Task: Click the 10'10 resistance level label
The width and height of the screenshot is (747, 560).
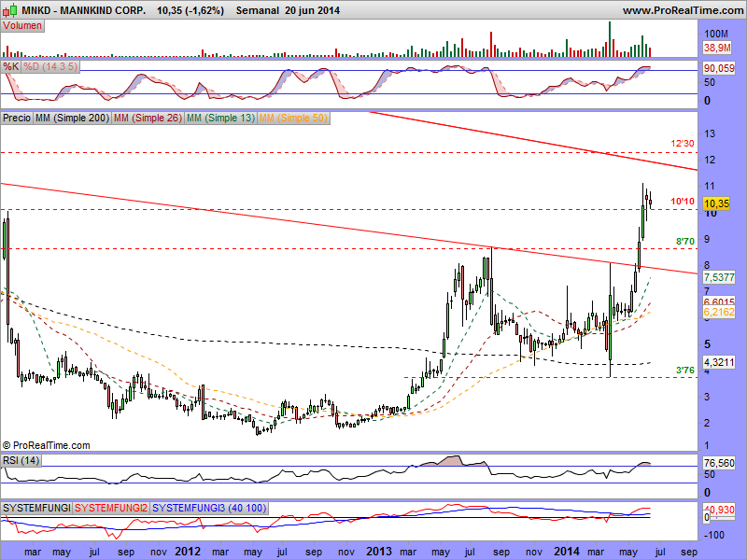Action: pyautogui.click(x=683, y=202)
